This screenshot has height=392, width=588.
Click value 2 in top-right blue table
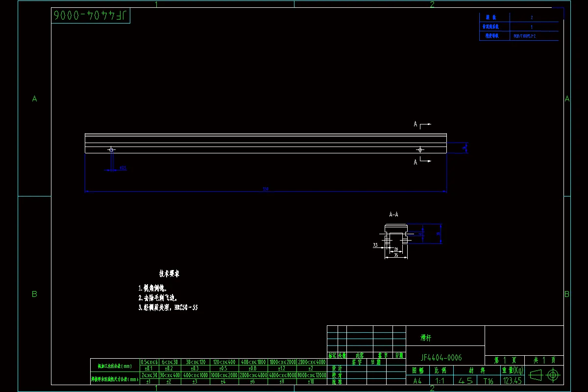click(x=532, y=17)
